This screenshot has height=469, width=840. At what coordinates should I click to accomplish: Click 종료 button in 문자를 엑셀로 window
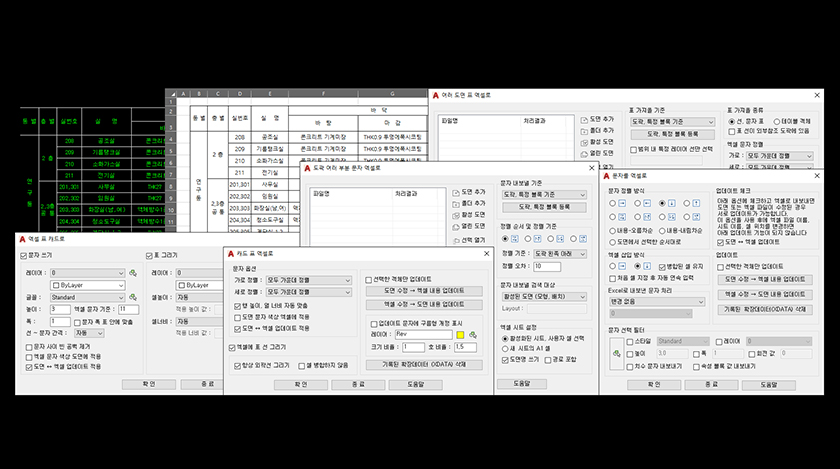[x=711, y=384]
